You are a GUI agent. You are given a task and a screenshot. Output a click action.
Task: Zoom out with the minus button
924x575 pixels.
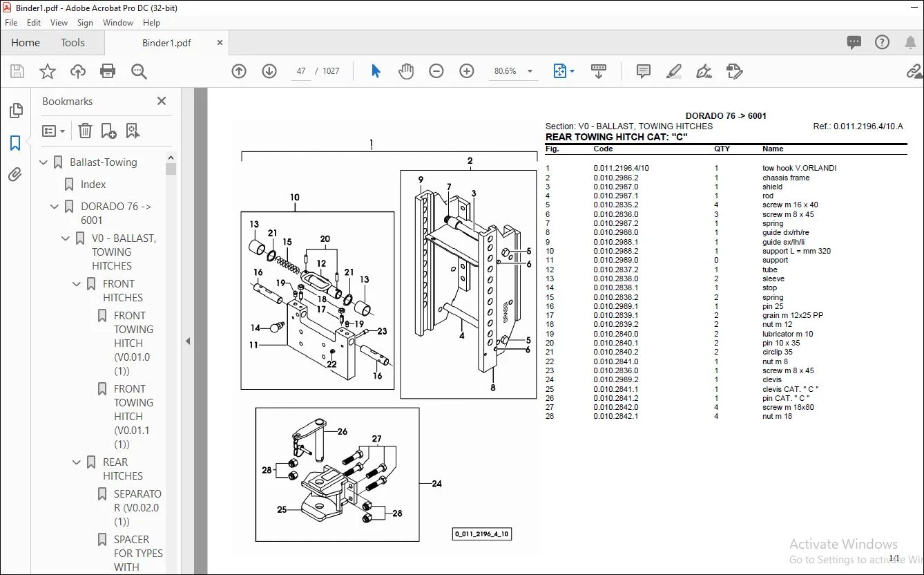436,71
